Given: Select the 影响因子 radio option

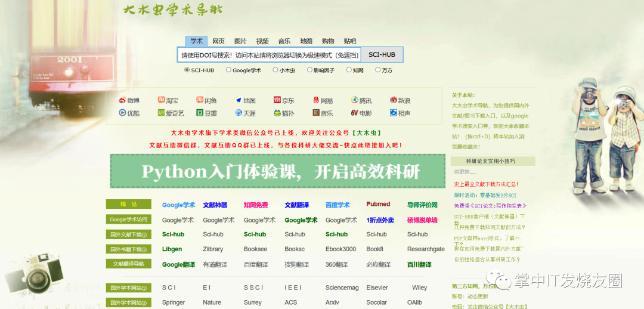Looking at the screenshot, I should click(309, 70).
